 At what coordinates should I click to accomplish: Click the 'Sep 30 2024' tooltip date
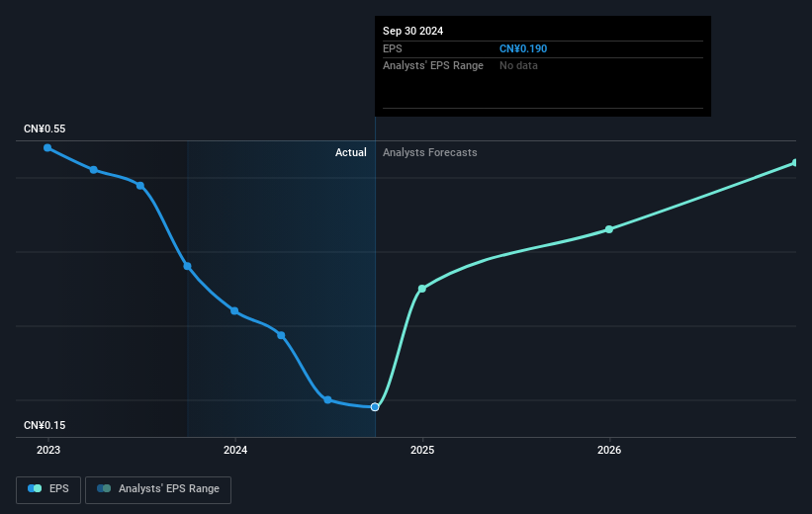(x=412, y=31)
